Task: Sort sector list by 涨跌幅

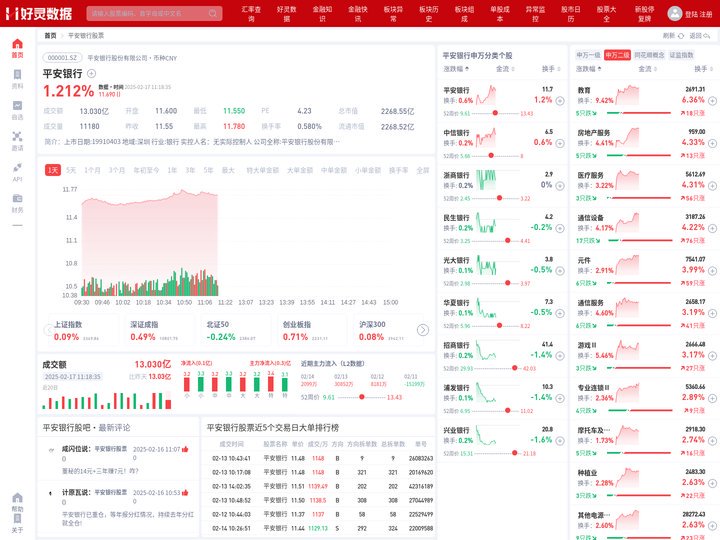Action: tap(589, 69)
